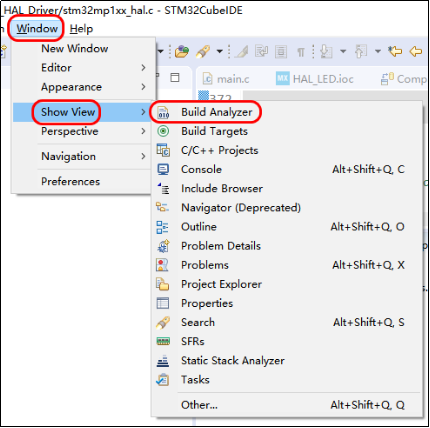This screenshot has width=430, height=428.
Task: Click the previous annotation toolbar icon
Action: click(360, 52)
